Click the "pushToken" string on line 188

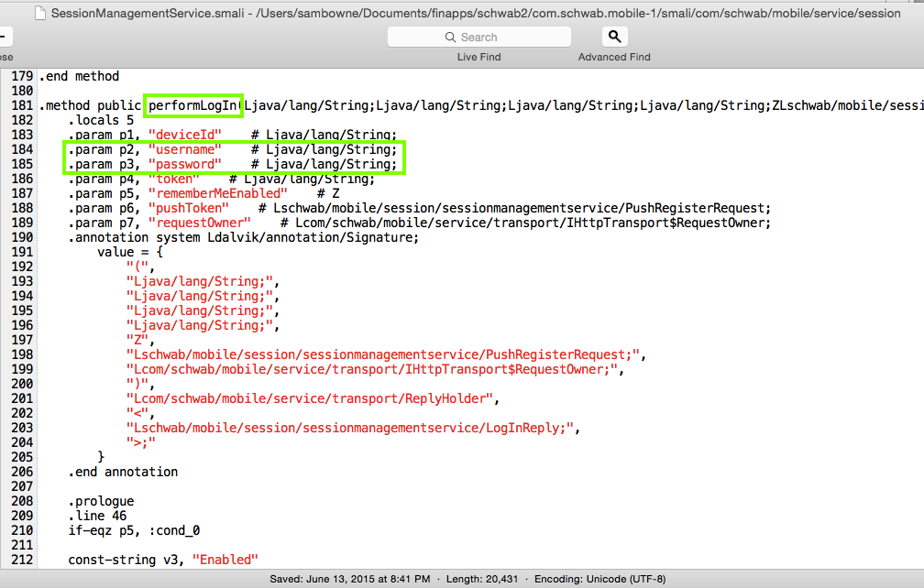[x=189, y=208]
